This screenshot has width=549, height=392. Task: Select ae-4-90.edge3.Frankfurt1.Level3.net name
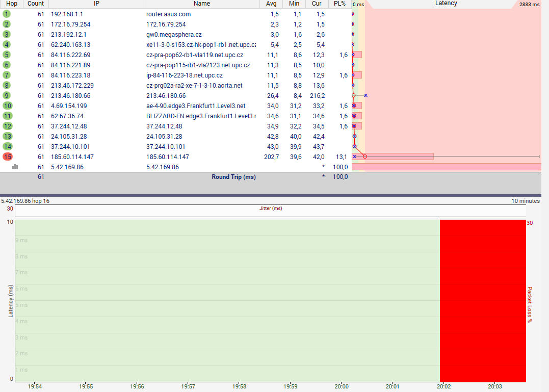pos(196,106)
